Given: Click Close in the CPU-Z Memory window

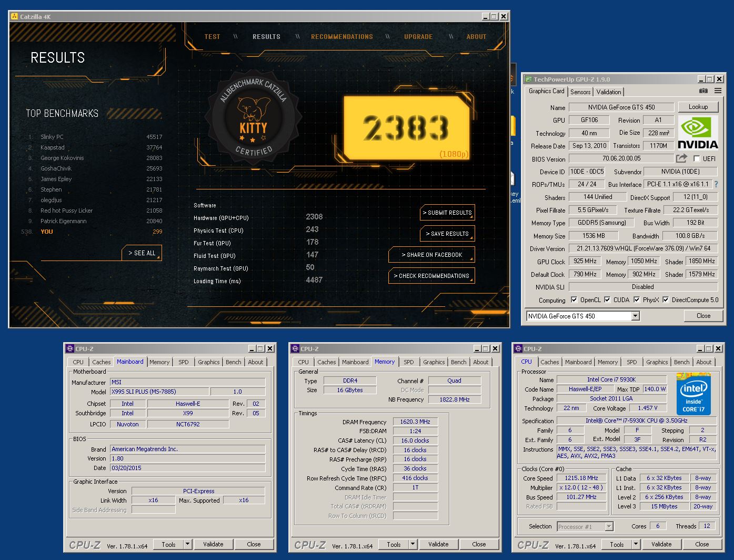Looking at the screenshot, I should (479, 544).
